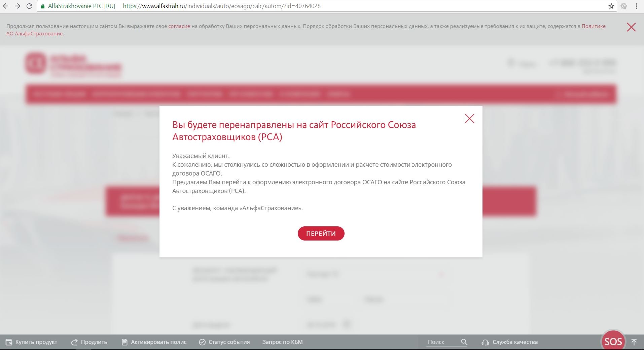Open Активировать полис in the bottom bar

pos(154,342)
